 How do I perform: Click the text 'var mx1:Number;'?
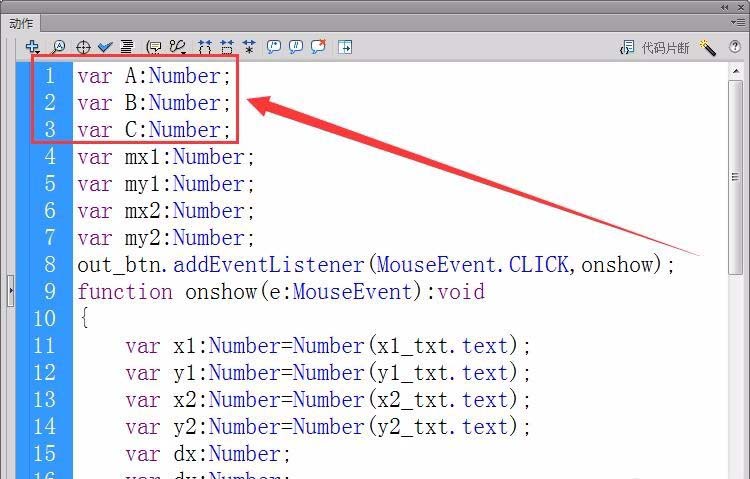166,157
